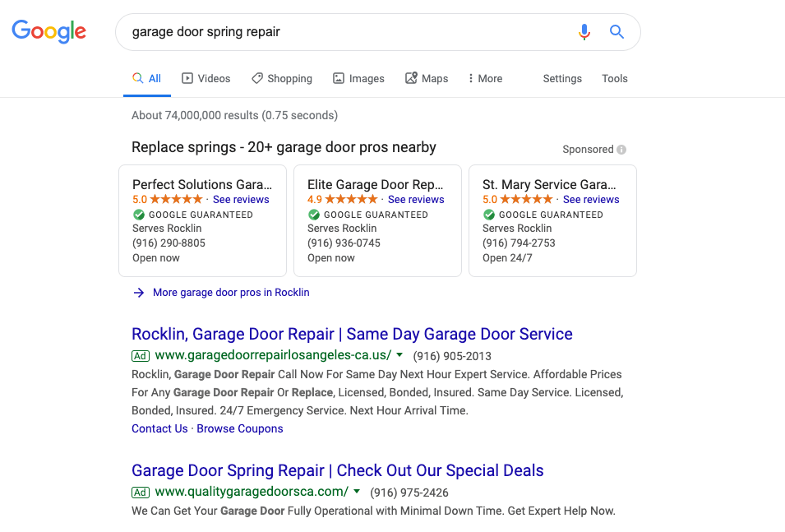The height and width of the screenshot is (532, 785).
Task: Click the Google logo
Action: tap(49, 31)
